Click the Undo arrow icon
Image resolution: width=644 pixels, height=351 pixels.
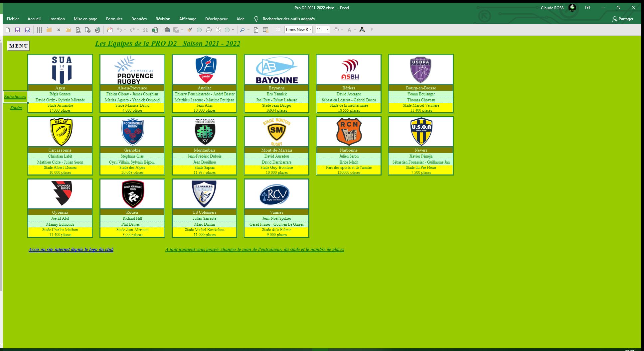[119, 30]
